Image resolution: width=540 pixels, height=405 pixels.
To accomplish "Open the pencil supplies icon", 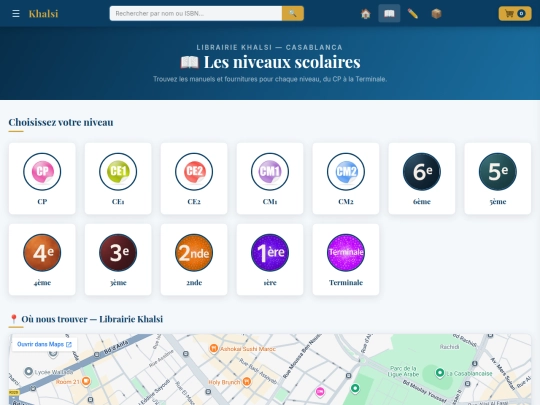I will click(x=413, y=14).
